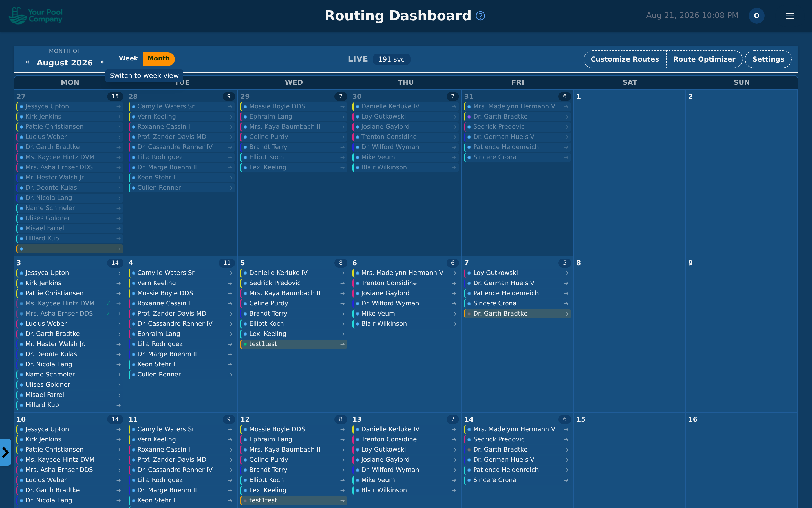Open Celine Purdy on Aug 5
The image size is (812, 508).
click(x=294, y=303)
